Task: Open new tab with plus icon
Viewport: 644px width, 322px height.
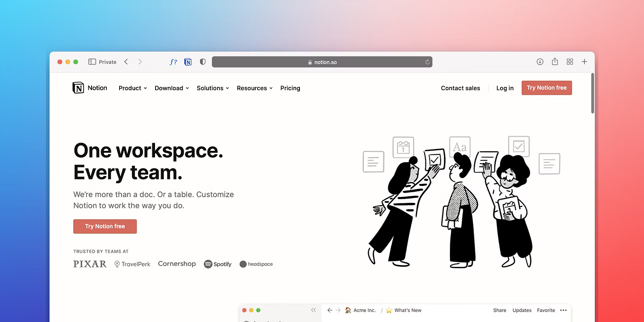Action: (x=584, y=62)
